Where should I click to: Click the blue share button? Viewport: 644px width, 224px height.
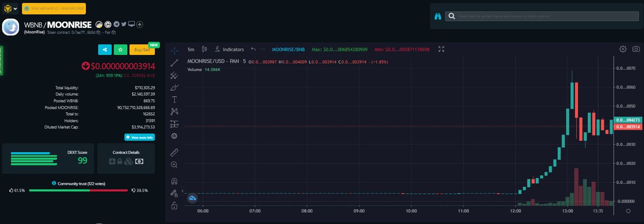point(105,49)
